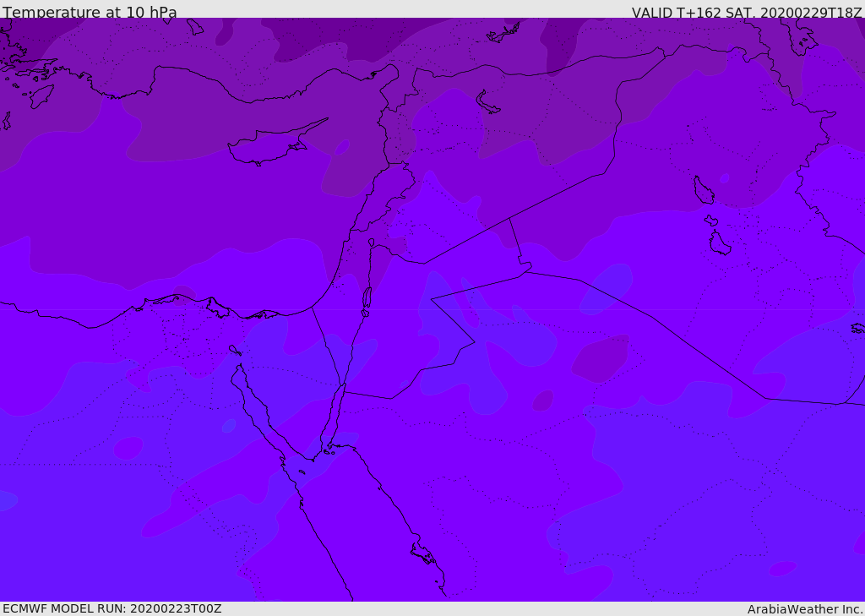Click 'ECMWF MODEL RUN: 20200223T00Z' footer text

pyautogui.click(x=112, y=608)
